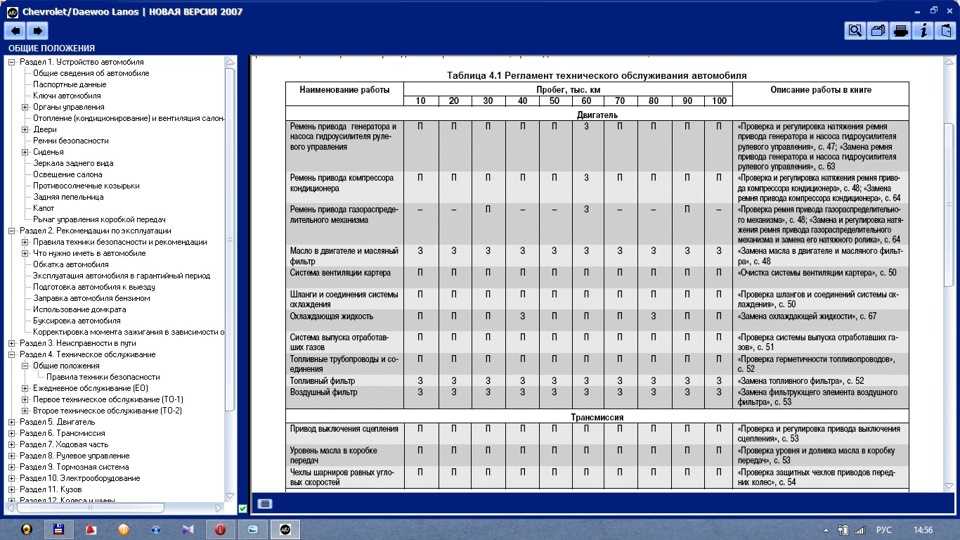Open Рычаг управления коробкой передач
This screenshot has width=960, height=540.
(99, 219)
